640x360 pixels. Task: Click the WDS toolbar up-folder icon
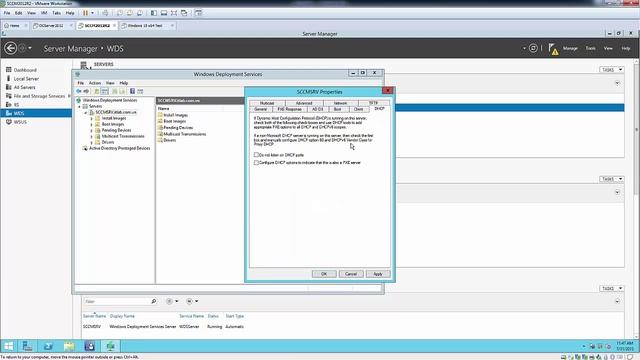tap(97, 91)
